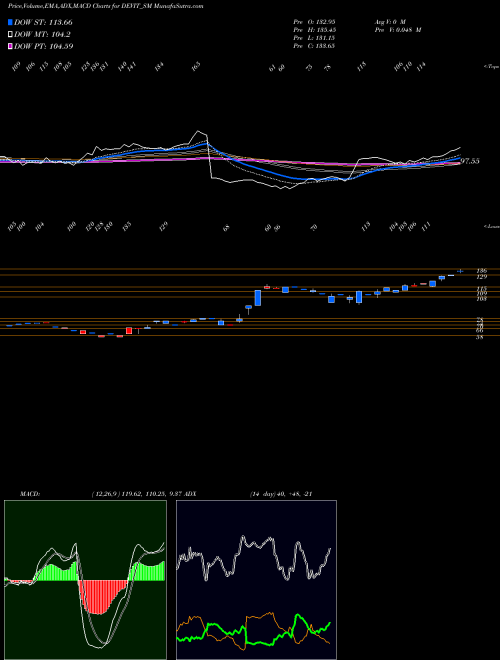The width and height of the screenshot is (500, 660).
Task: Click the Pre L: 131.15 value
Action: [x=314, y=38]
